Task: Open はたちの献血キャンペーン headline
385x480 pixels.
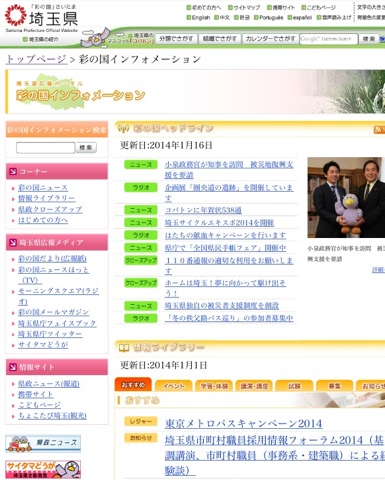Action: pyautogui.click(x=225, y=236)
